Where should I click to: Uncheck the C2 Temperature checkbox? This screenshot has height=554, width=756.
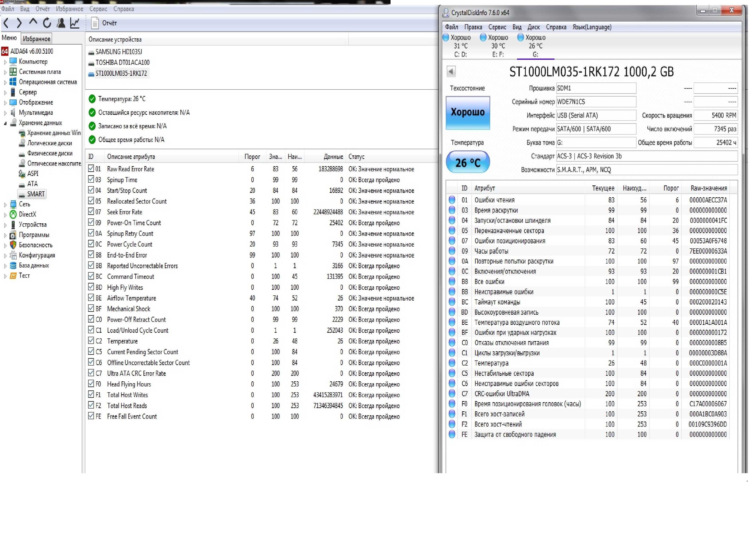[x=91, y=341]
